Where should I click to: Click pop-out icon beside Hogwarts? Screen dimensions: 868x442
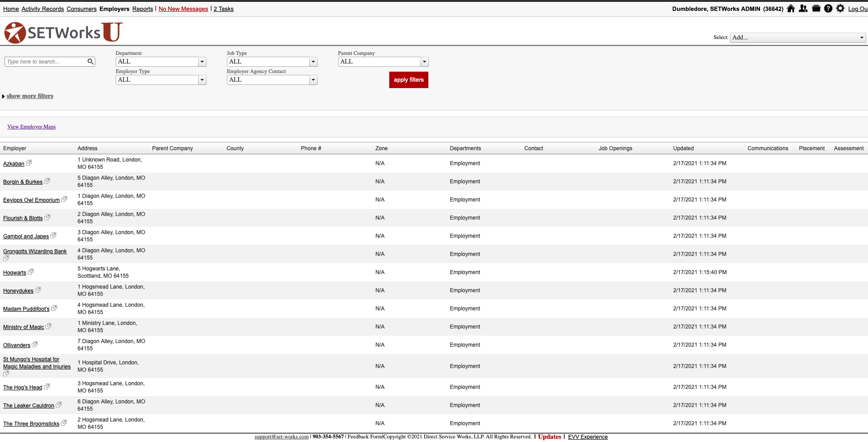click(x=31, y=271)
